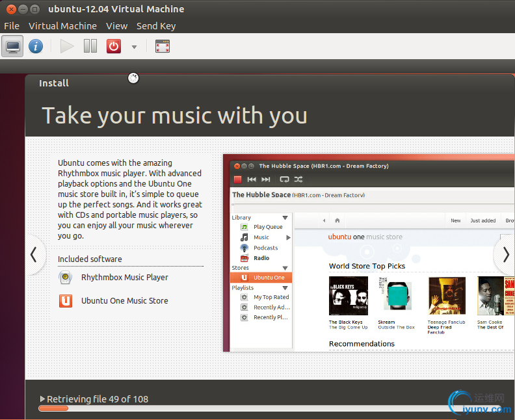Select Podcasts in Rhythmbox sidebar

265,248
